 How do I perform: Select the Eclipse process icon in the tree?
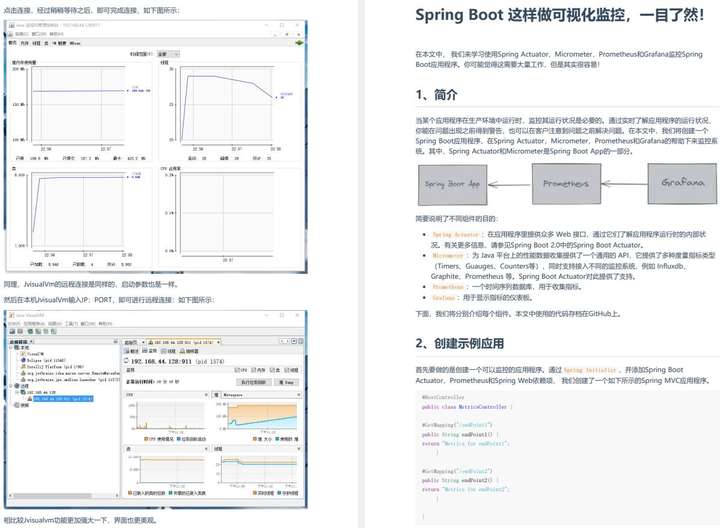(x=23, y=360)
